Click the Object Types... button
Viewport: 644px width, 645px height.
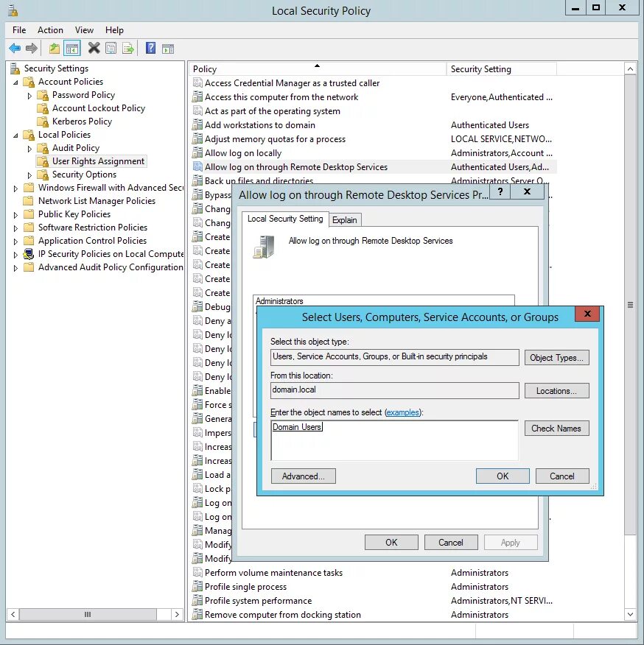(557, 357)
